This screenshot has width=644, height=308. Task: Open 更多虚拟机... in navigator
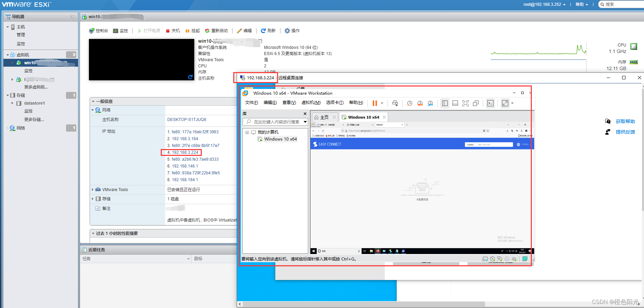coord(36,87)
